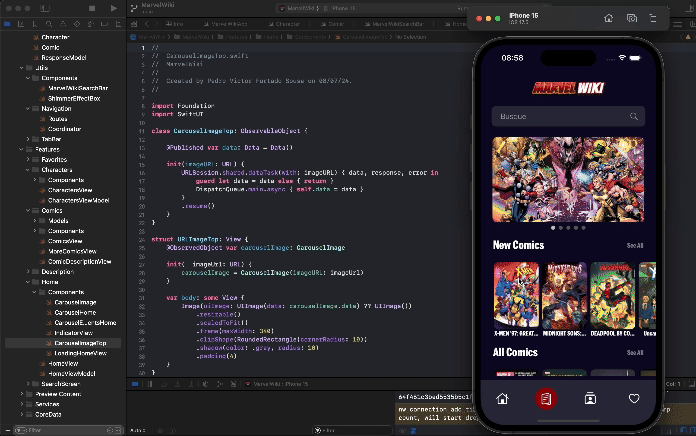Open the Deadpool comic cover

[613, 295]
